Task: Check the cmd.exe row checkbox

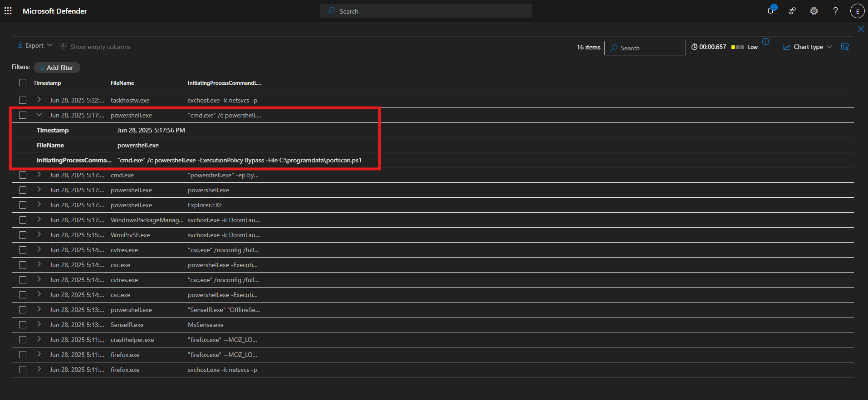Action: 23,175
